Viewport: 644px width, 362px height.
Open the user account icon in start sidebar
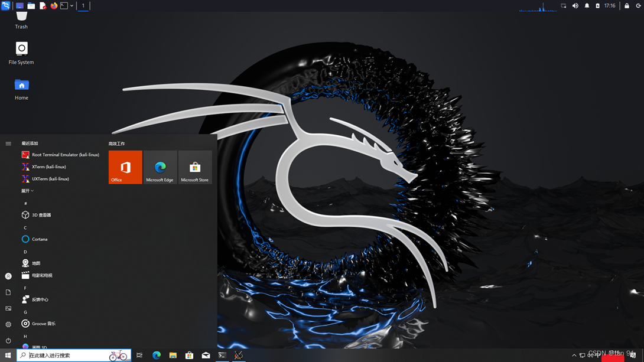pos(8,276)
